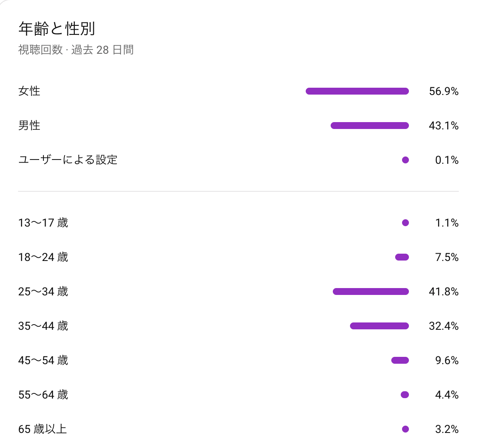The image size is (479, 448).
Task: Click the 32.4% percentage value
Action: pyautogui.click(x=443, y=326)
